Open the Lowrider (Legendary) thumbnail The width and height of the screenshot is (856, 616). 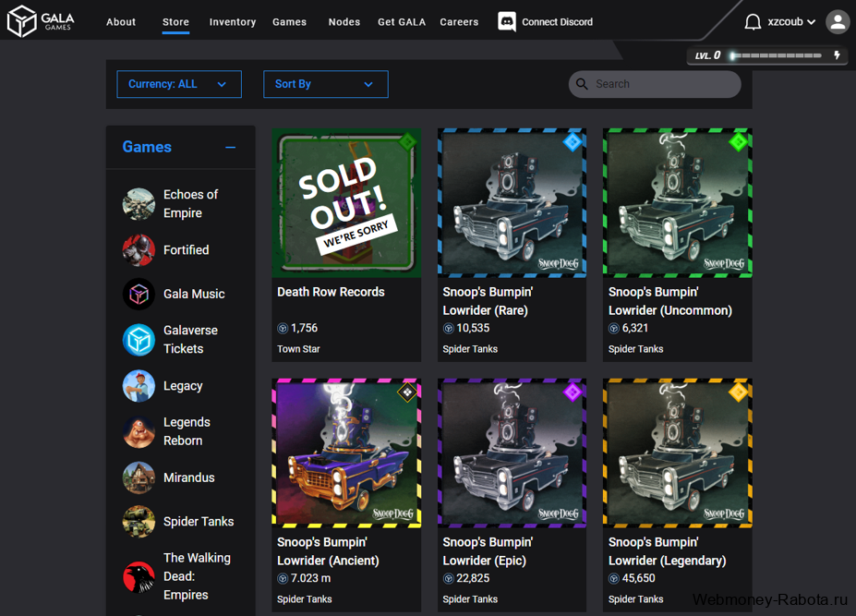click(x=678, y=453)
